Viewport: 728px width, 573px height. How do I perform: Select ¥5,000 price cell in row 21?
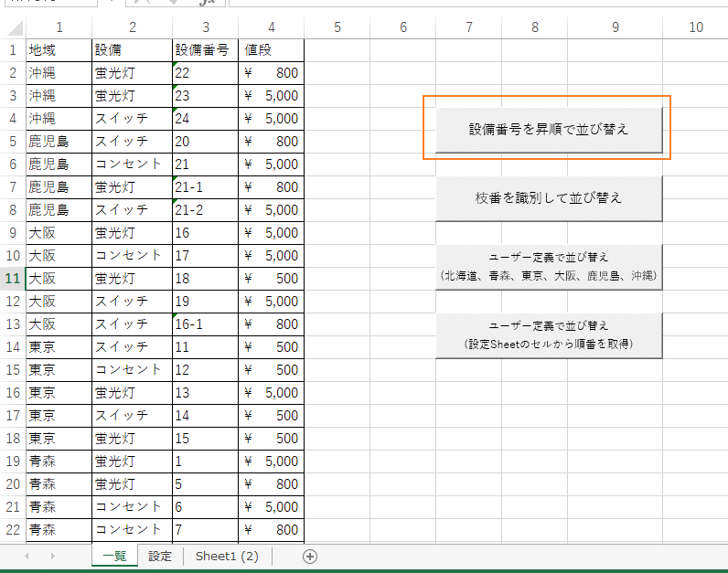coord(271,506)
